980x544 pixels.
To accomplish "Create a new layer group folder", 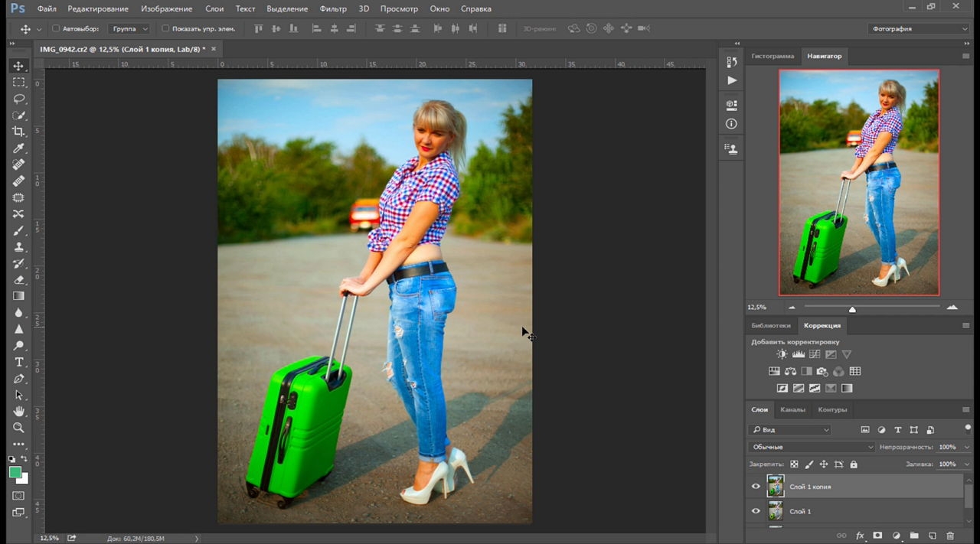I will [x=913, y=536].
